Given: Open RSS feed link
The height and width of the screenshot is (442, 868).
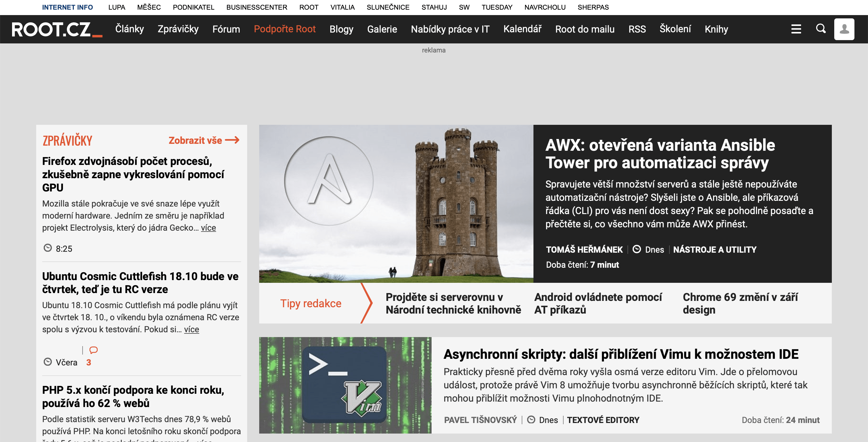Looking at the screenshot, I should [x=637, y=29].
